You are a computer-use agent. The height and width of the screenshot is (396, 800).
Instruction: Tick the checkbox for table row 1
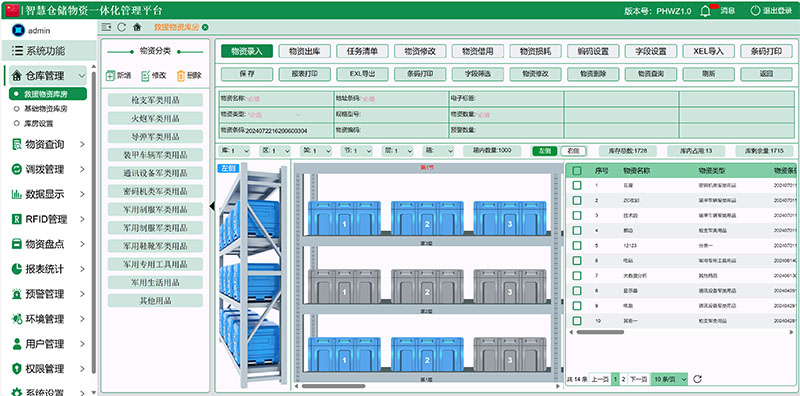click(x=577, y=186)
